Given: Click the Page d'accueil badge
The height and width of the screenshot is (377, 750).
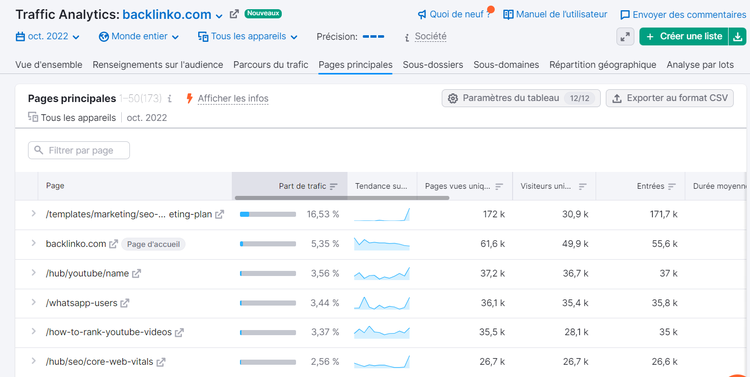Looking at the screenshot, I should click(153, 244).
